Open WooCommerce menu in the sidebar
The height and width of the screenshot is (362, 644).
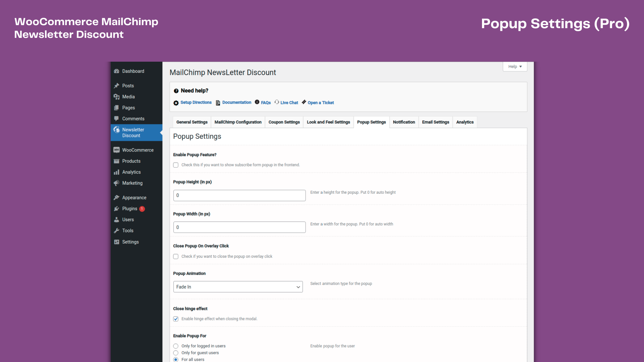137,150
